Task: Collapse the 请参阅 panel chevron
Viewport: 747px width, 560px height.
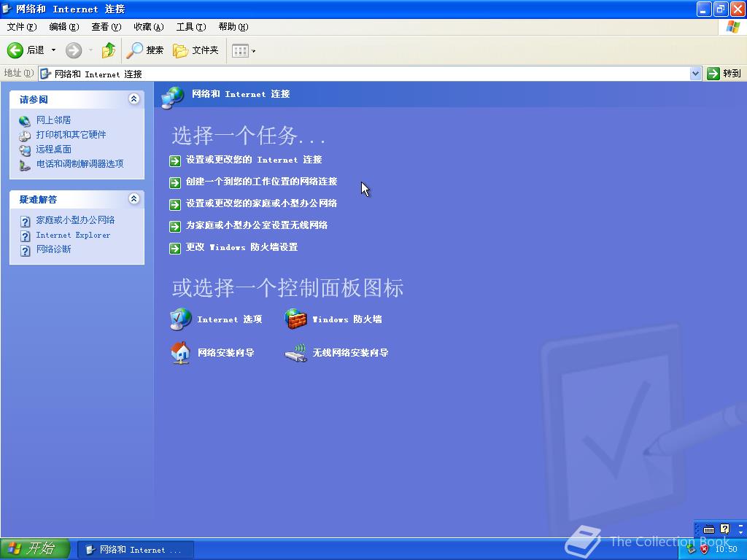Action: tap(134, 99)
